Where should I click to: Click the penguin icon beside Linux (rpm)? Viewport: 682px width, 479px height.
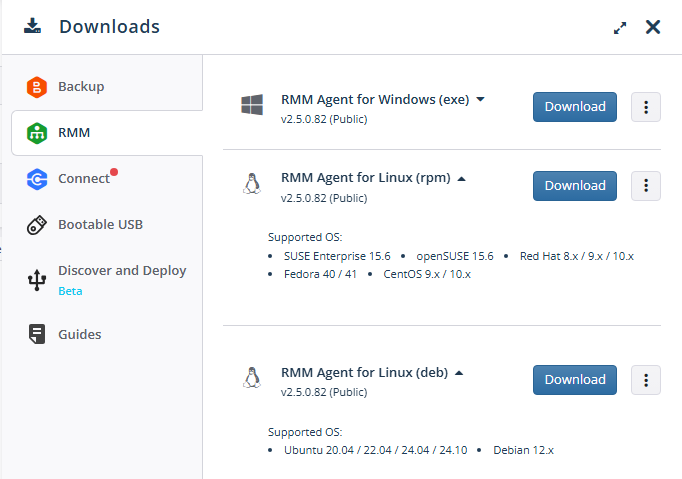tap(252, 184)
